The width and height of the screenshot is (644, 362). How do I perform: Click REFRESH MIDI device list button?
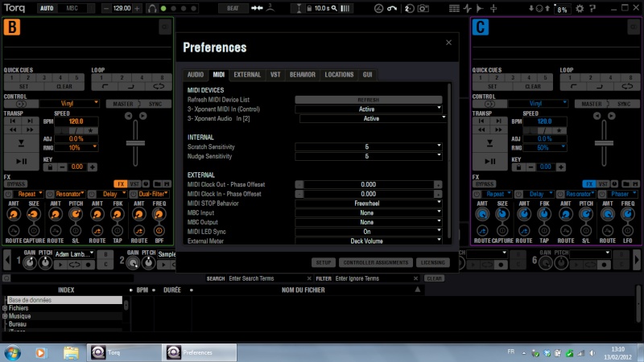pos(369,100)
